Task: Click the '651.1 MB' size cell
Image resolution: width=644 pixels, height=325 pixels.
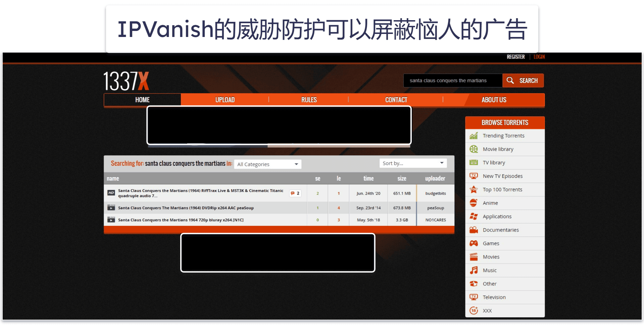Action: (x=402, y=193)
